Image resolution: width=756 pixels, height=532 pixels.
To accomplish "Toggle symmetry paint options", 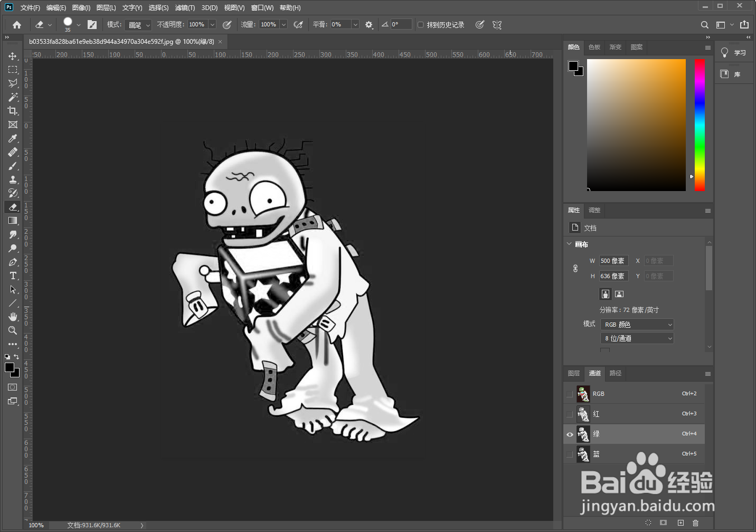I will click(497, 25).
